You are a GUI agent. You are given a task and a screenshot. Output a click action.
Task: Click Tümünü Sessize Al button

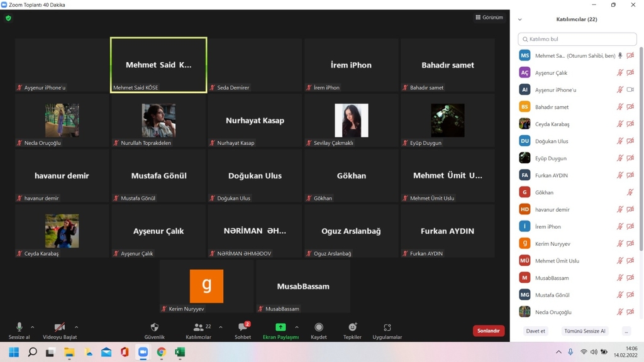[x=584, y=331]
